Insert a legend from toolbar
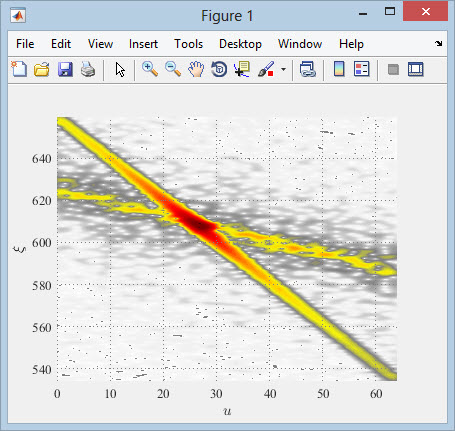 (362, 69)
